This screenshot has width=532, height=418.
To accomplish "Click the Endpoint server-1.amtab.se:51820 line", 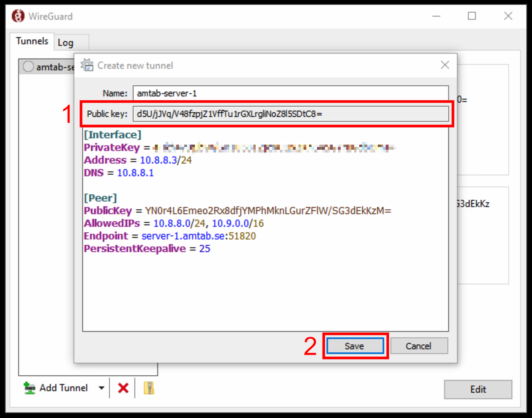I will (170, 236).
